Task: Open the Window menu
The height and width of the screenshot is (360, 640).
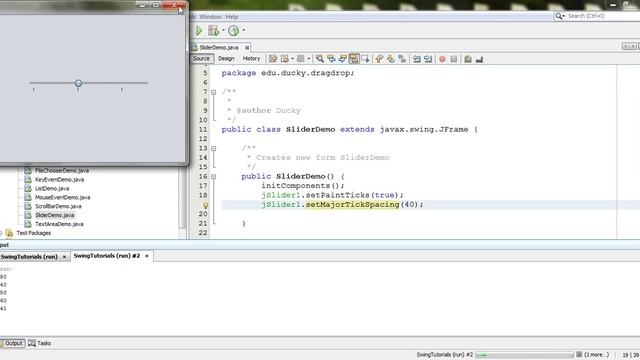Action: click(210, 17)
